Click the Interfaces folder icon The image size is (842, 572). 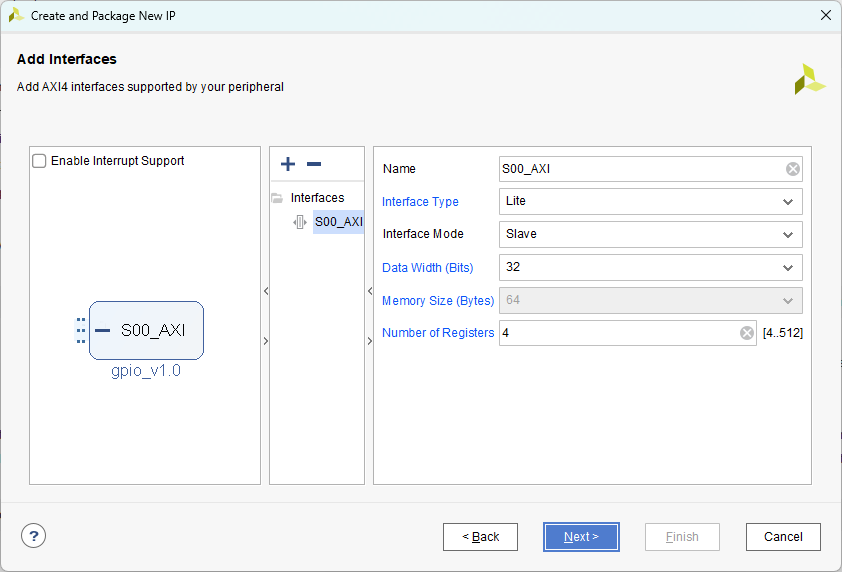point(278,198)
